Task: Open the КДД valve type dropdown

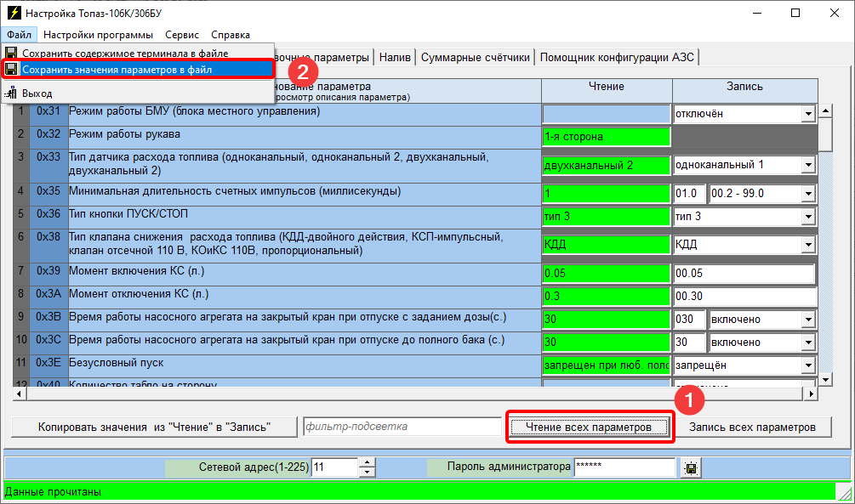Action: pyautogui.click(x=808, y=245)
